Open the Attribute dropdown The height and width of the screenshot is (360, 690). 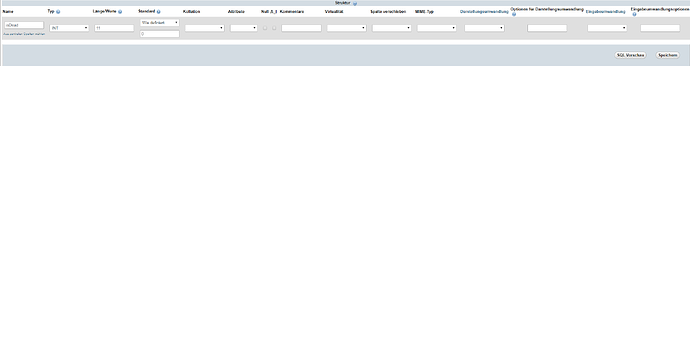click(244, 28)
